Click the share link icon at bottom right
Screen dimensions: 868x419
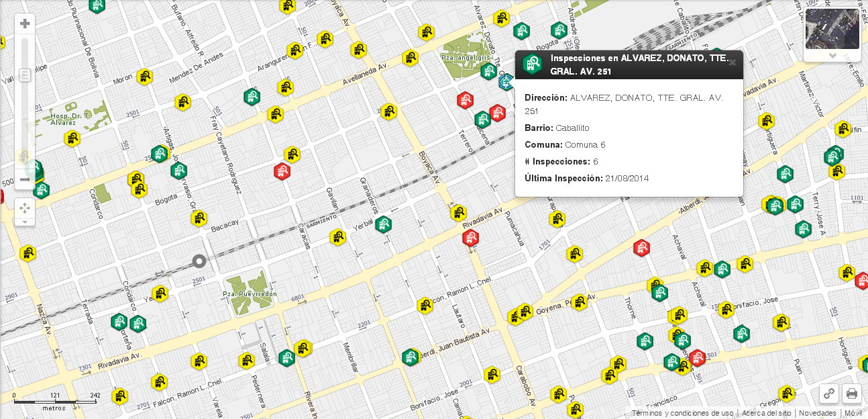828,393
